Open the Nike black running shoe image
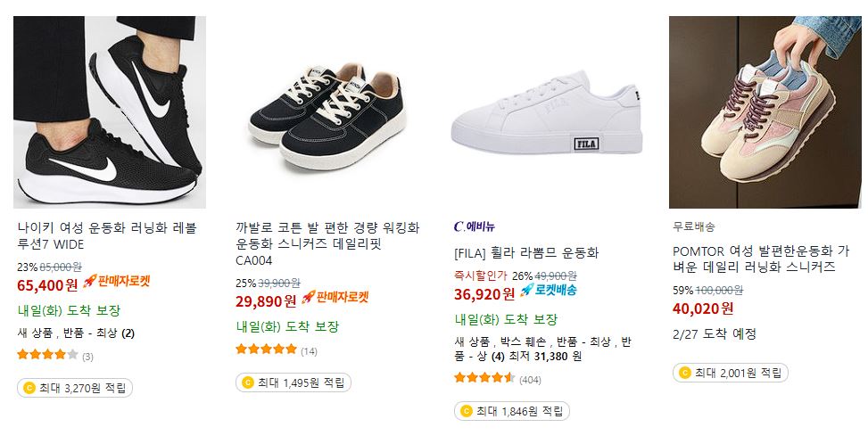 [110, 112]
